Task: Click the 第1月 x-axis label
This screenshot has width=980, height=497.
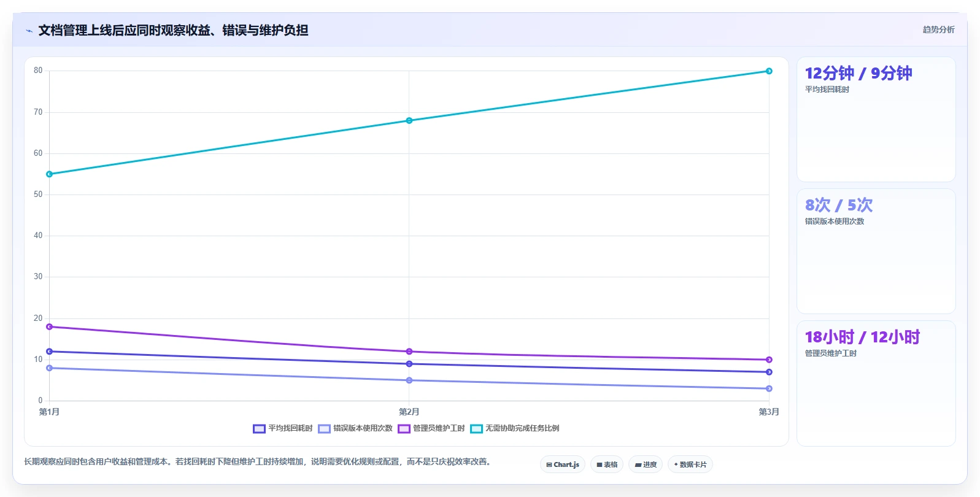Action: tap(49, 412)
